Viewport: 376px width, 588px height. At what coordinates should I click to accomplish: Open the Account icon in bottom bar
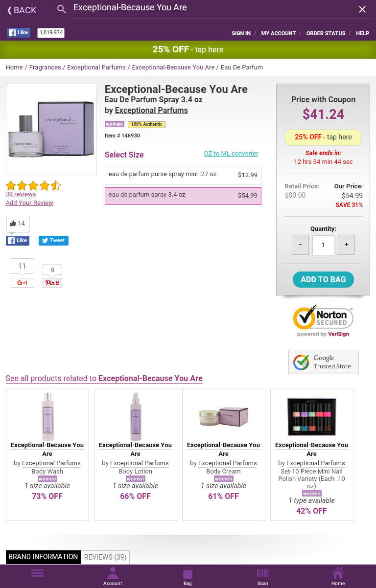pyautogui.click(x=113, y=576)
